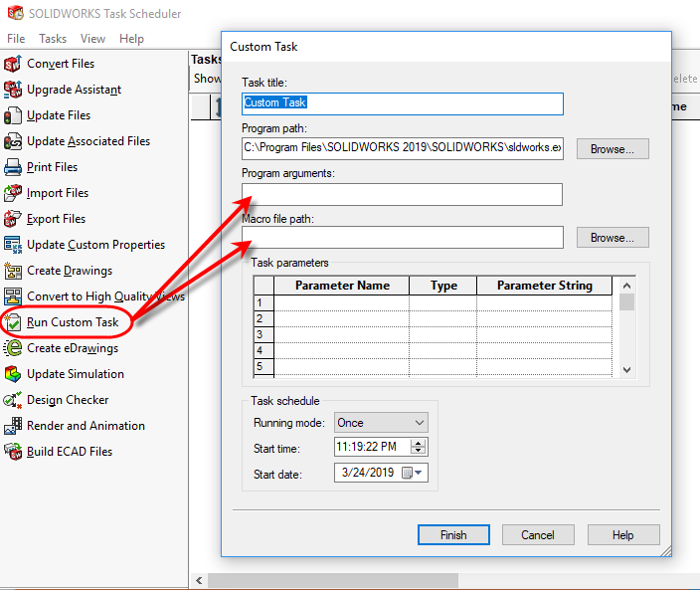Select the Update Simulation task label

coord(76,374)
